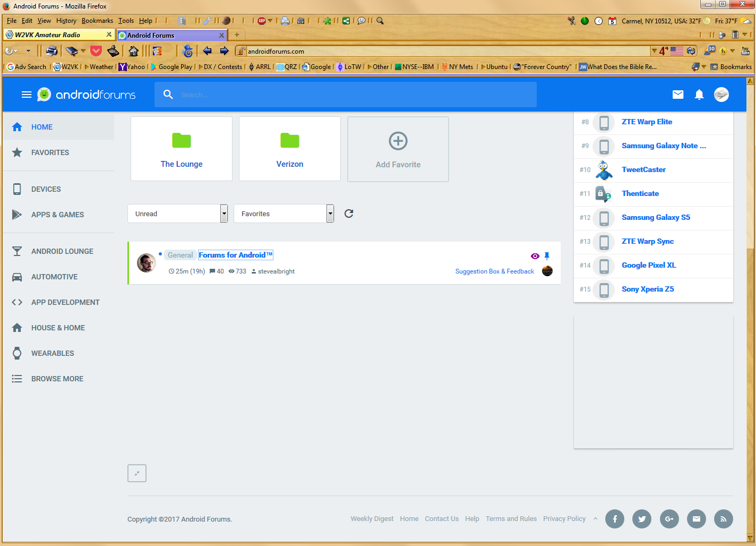This screenshot has height=546, width=756.
Task: Open the notifications bell
Action: pos(699,95)
